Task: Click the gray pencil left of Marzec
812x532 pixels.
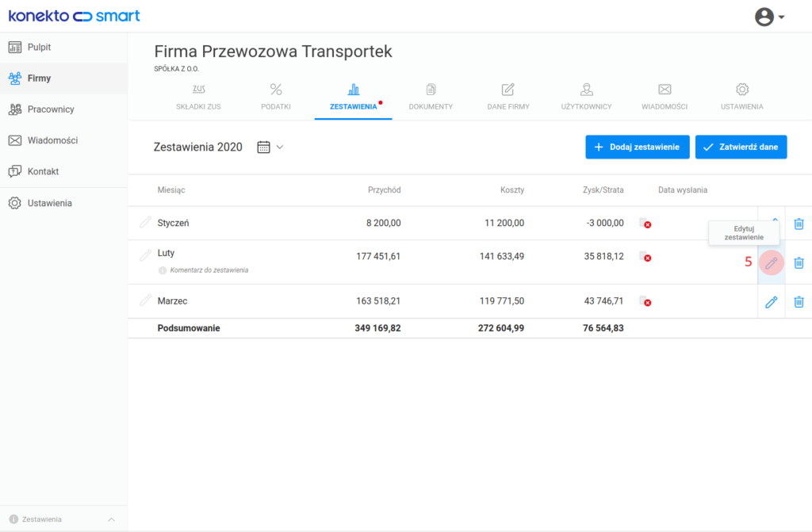Action: [146, 300]
